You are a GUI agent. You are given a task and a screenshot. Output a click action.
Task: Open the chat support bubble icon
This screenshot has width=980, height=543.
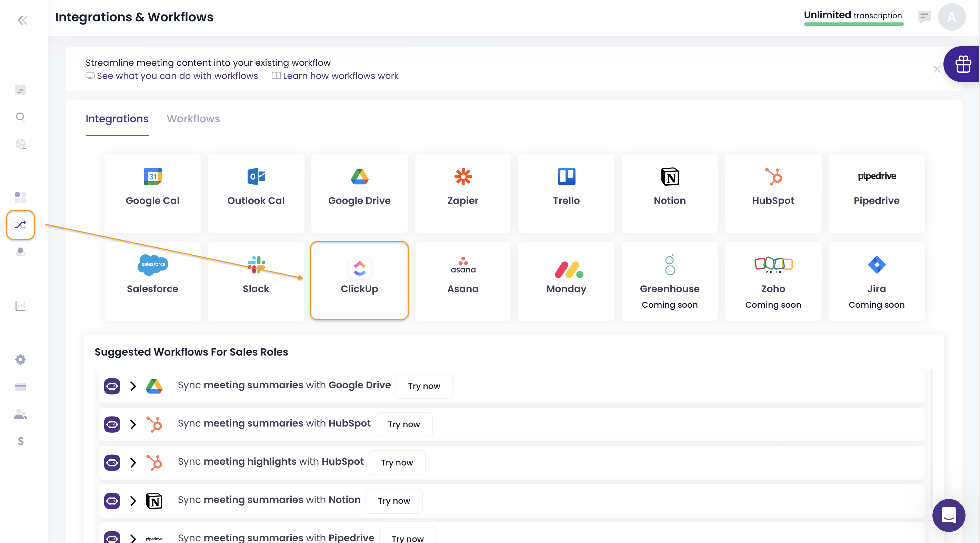pos(948,515)
